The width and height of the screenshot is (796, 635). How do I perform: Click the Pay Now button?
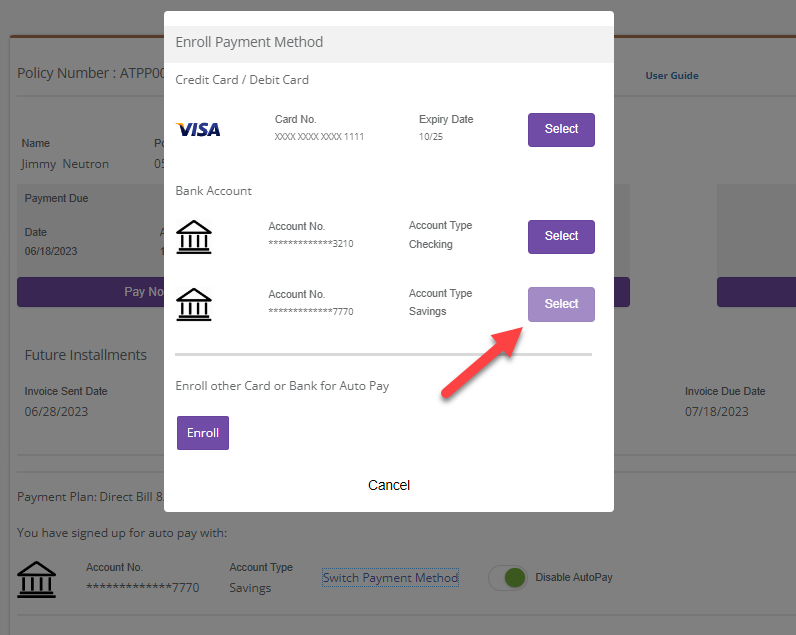90,292
